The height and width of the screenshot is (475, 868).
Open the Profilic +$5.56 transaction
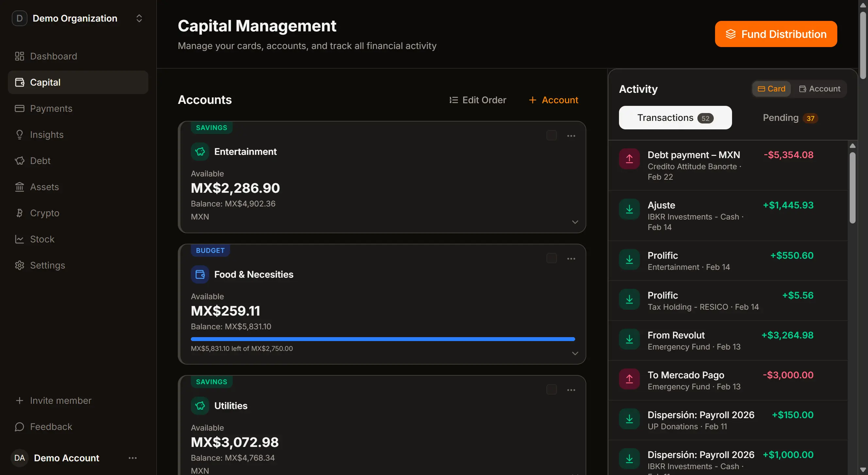click(x=728, y=301)
